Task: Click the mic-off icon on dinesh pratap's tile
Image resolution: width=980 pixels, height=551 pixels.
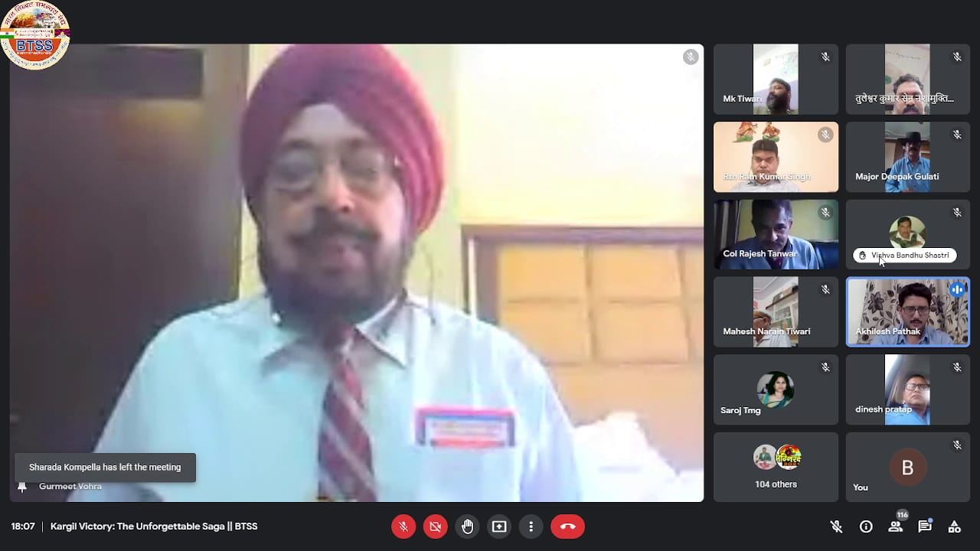Action: coord(957,367)
